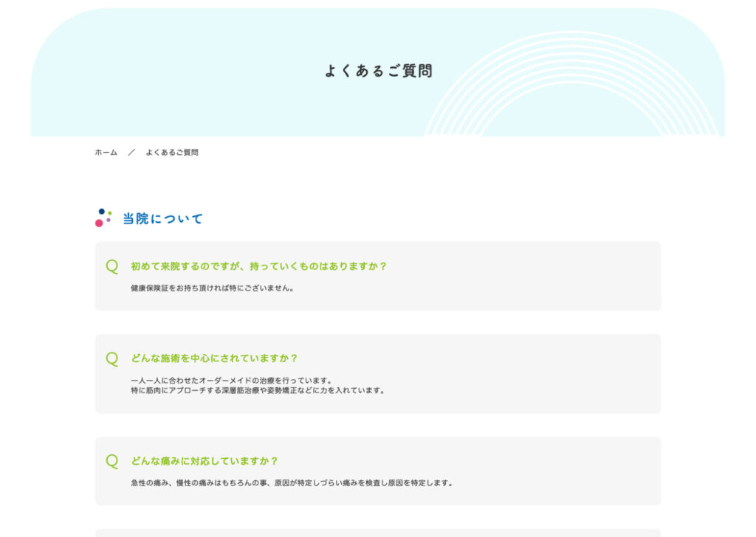Click the partially visible FAQ card at bottom
Screen dimensions: 756x537
[x=378, y=533]
